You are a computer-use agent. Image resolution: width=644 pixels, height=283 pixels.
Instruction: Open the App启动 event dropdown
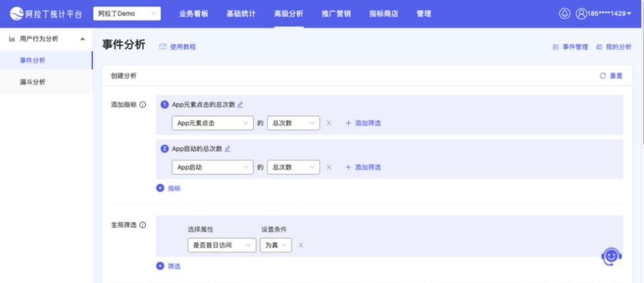click(x=212, y=167)
